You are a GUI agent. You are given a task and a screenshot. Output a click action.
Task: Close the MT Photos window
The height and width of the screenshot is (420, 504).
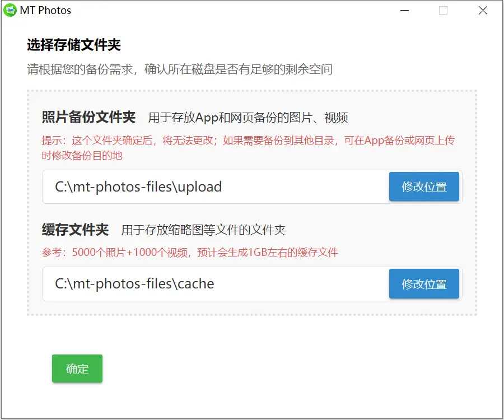click(483, 10)
